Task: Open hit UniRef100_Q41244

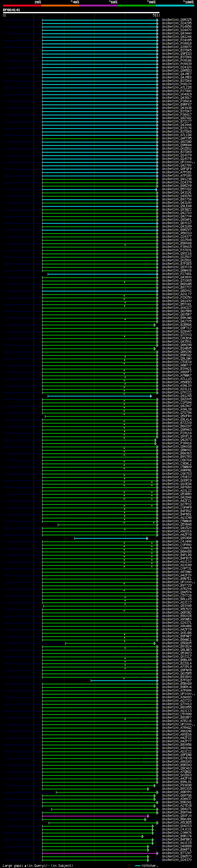Action: click(177, 37)
